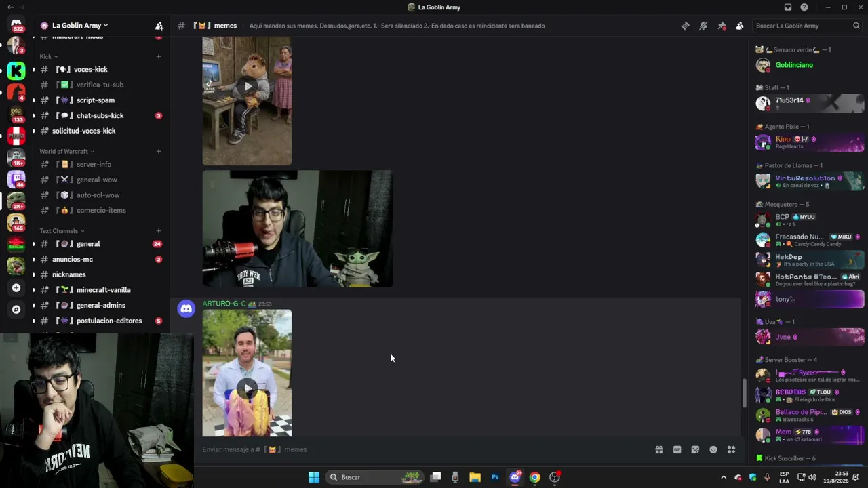
Task: Open member 71u53r14's profile
Action: point(810,103)
